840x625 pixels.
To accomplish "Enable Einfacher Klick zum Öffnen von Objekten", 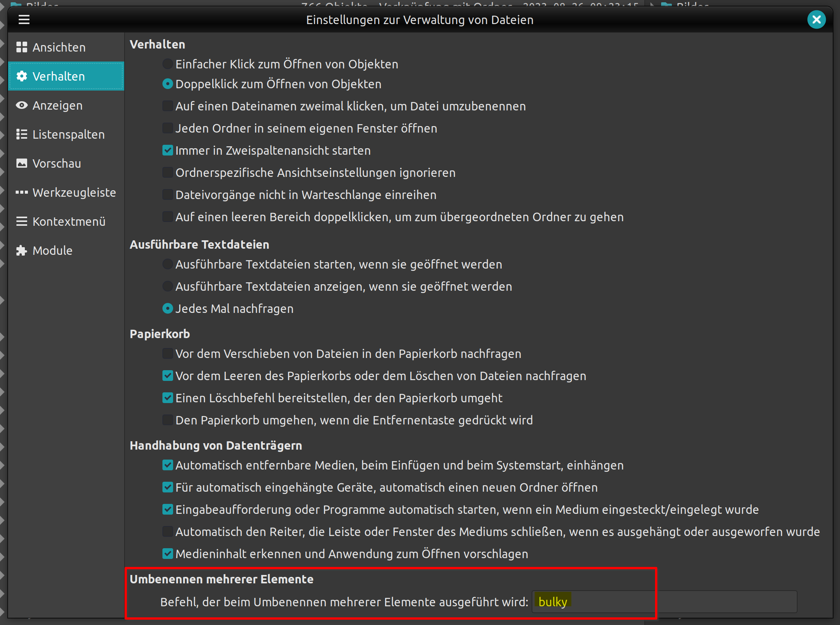I will pyautogui.click(x=167, y=64).
